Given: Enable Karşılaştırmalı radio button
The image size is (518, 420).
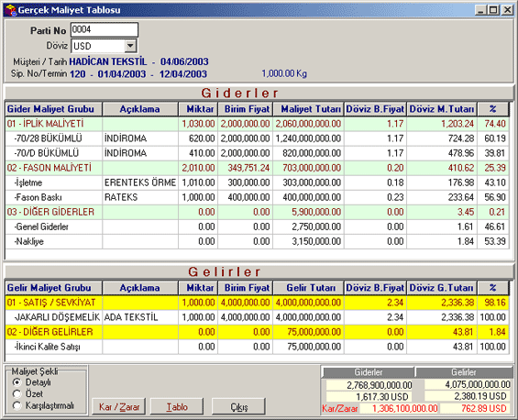Looking at the screenshot, I should (x=17, y=405).
